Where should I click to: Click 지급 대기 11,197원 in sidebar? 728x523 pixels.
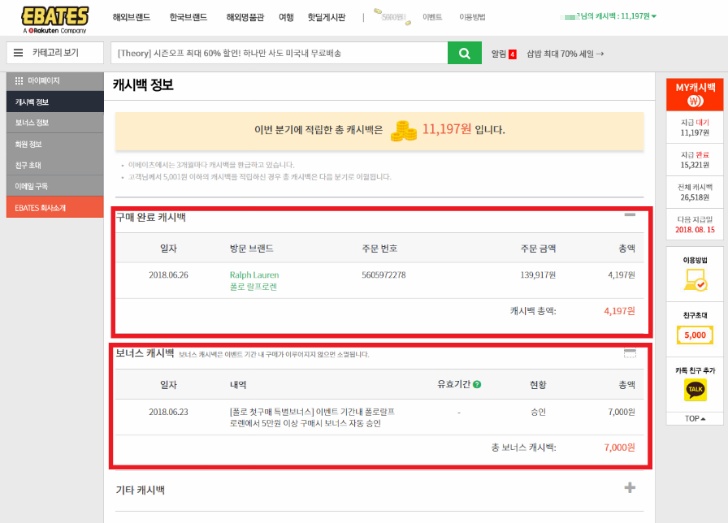point(695,128)
